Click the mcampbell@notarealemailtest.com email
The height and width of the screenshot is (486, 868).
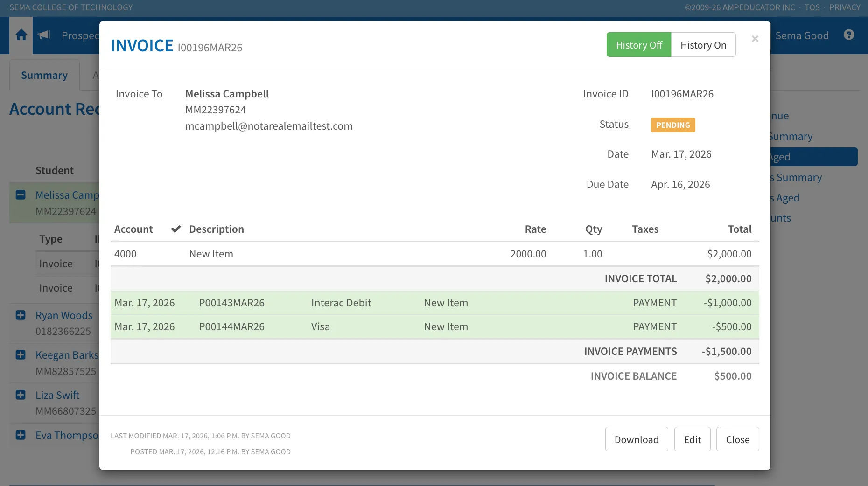click(x=269, y=126)
